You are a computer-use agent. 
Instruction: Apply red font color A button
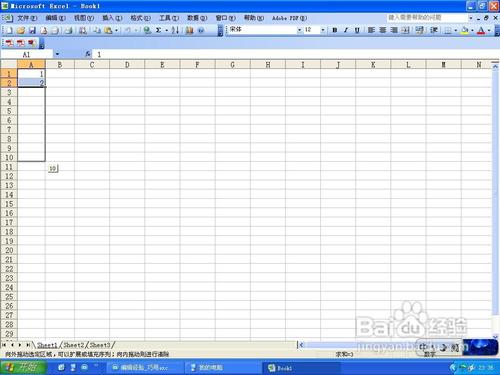(481, 30)
